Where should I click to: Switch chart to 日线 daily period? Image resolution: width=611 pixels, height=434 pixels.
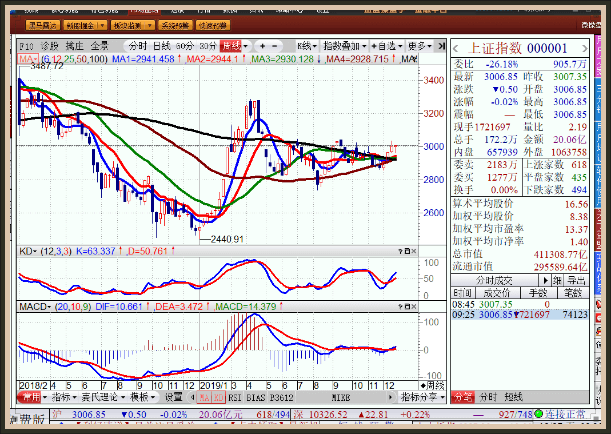tap(161, 46)
